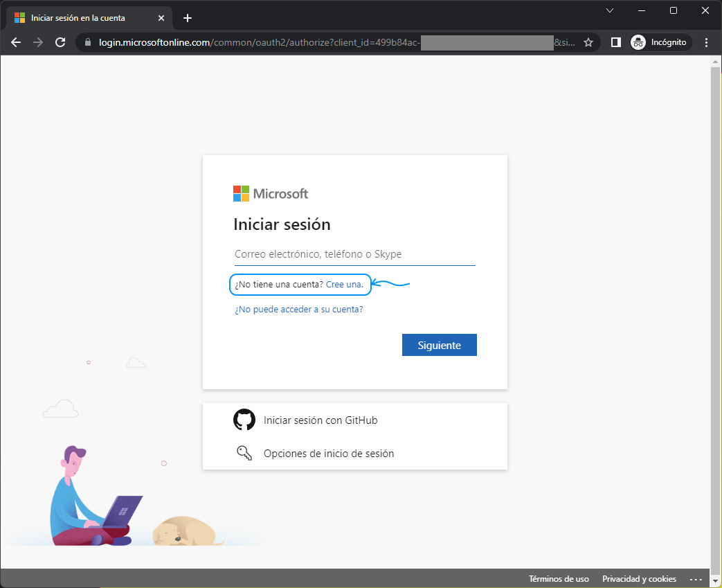Focus the Correo electrónico, teléfono o Skype field

[x=354, y=254]
